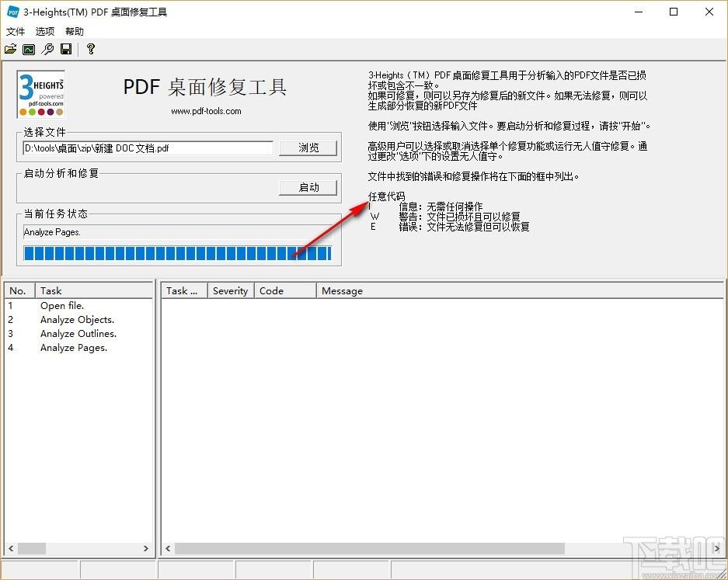The height and width of the screenshot is (580, 728).
Task: Click the blue progress bar
Action: pyautogui.click(x=178, y=253)
